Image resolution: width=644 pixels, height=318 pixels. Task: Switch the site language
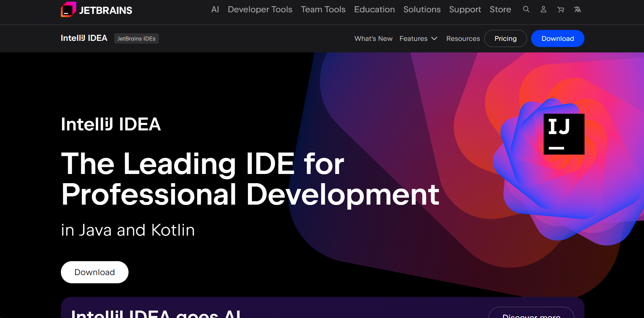[x=577, y=9]
